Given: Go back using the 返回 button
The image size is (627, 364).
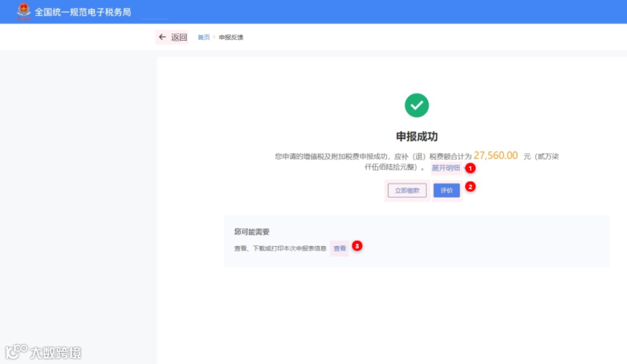Looking at the screenshot, I should pos(172,37).
